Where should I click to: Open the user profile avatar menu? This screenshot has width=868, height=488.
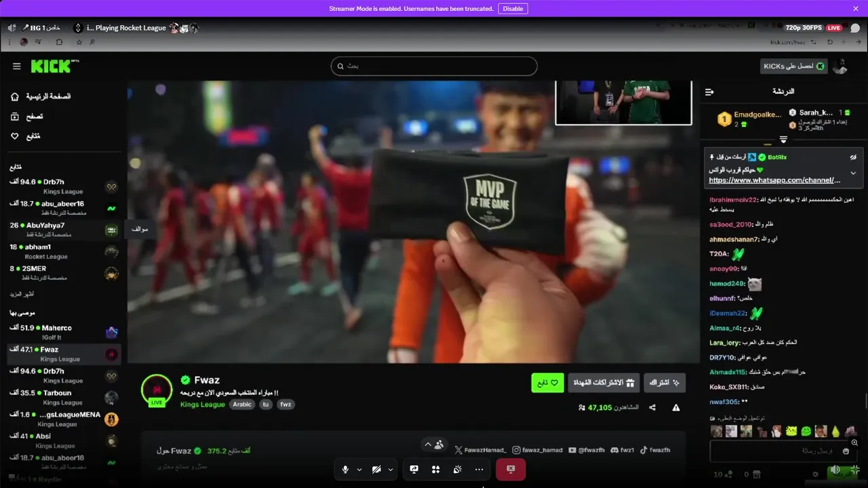click(x=840, y=66)
